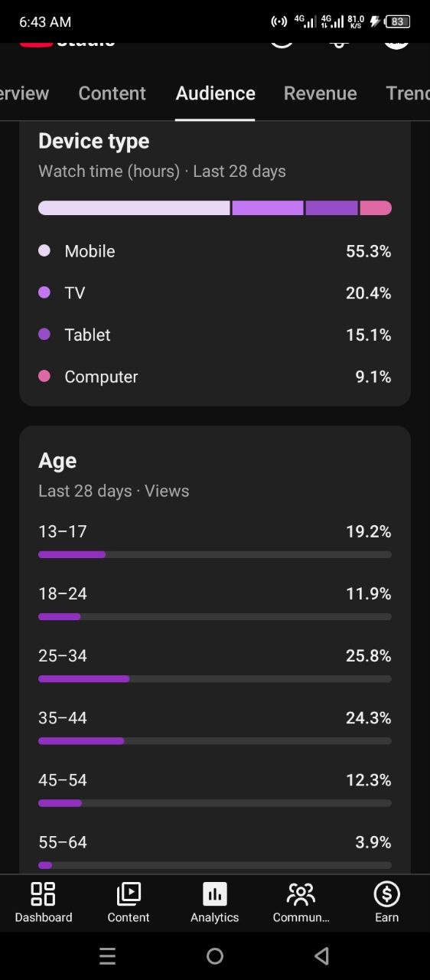Tap the 13–17 age group row
Image resolution: width=430 pixels, height=980 pixels.
pos(215,541)
